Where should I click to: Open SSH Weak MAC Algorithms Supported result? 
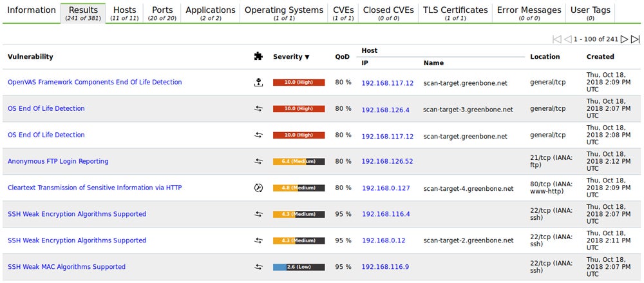[66, 267]
